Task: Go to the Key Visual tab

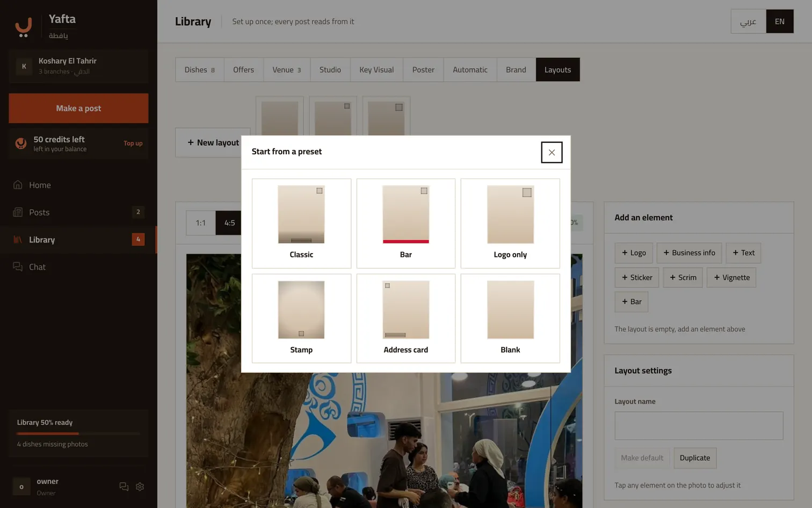Action: click(x=376, y=70)
